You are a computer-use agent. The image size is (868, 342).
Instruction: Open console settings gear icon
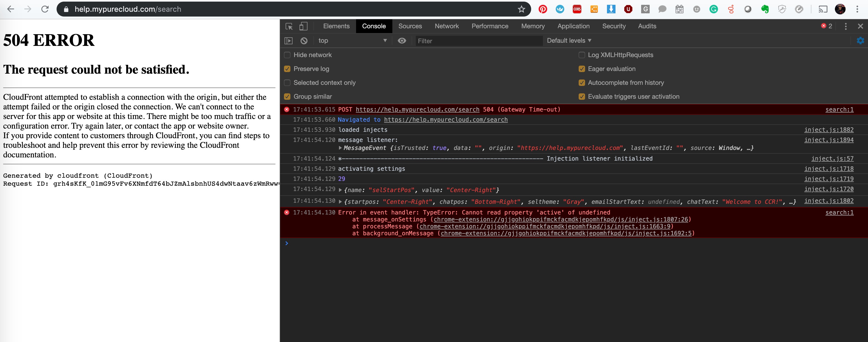[x=860, y=41]
